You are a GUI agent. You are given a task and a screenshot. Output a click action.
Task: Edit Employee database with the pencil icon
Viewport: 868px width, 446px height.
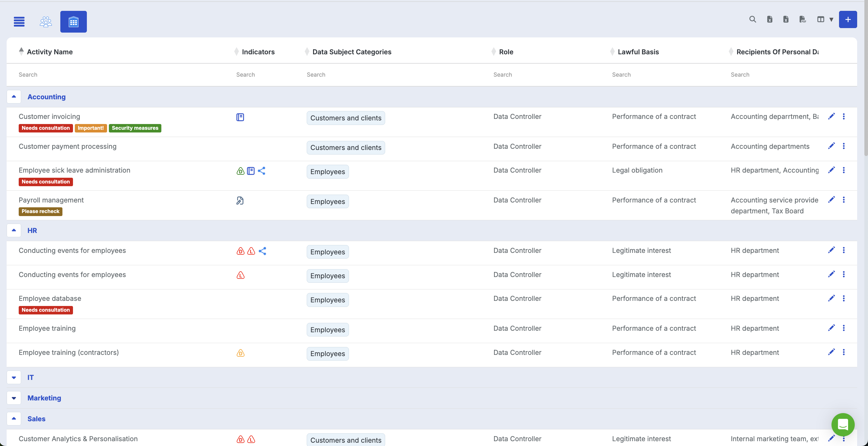click(x=832, y=298)
